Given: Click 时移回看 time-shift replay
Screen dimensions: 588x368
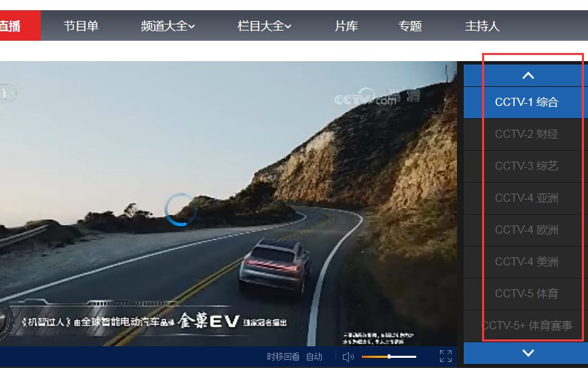Looking at the screenshot, I should click(x=283, y=356).
